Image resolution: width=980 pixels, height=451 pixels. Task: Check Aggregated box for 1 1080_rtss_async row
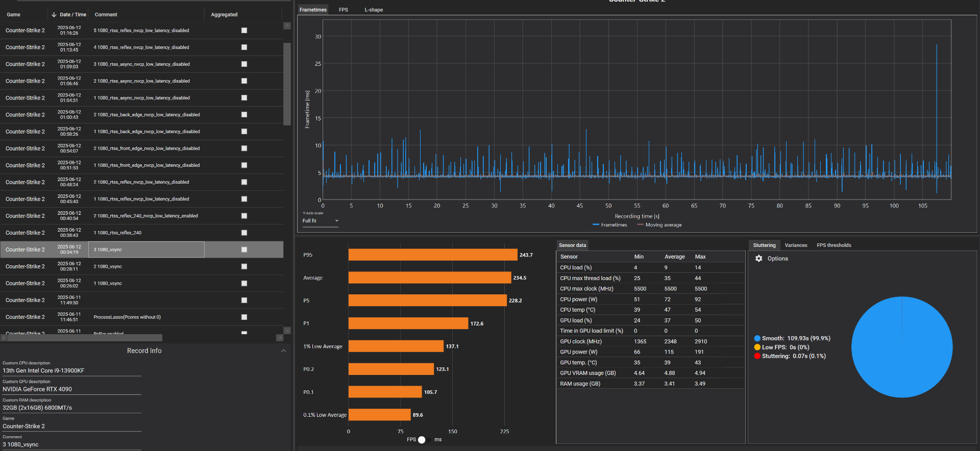click(x=244, y=98)
